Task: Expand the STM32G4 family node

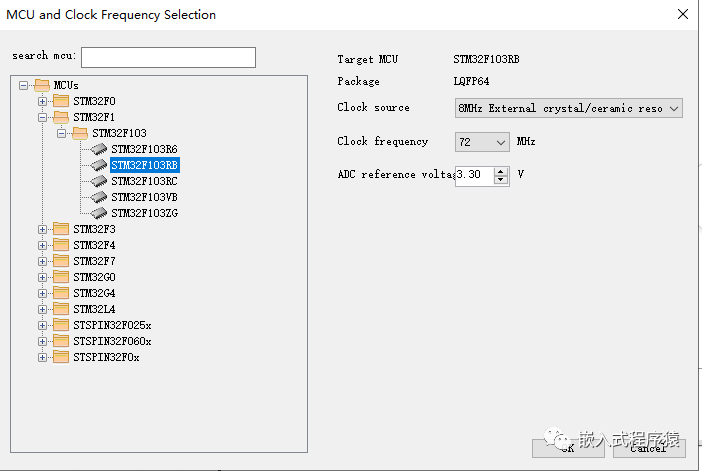Action: (x=43, y=294)
